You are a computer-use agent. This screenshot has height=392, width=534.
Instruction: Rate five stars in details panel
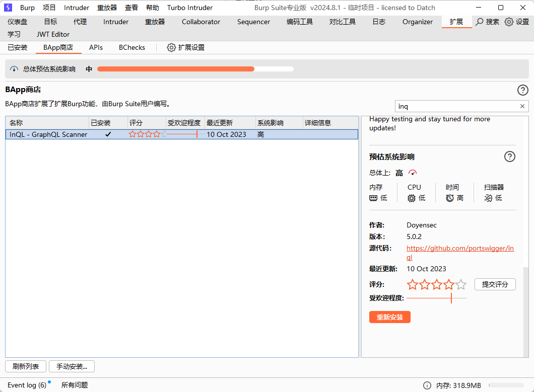[461, 284]
